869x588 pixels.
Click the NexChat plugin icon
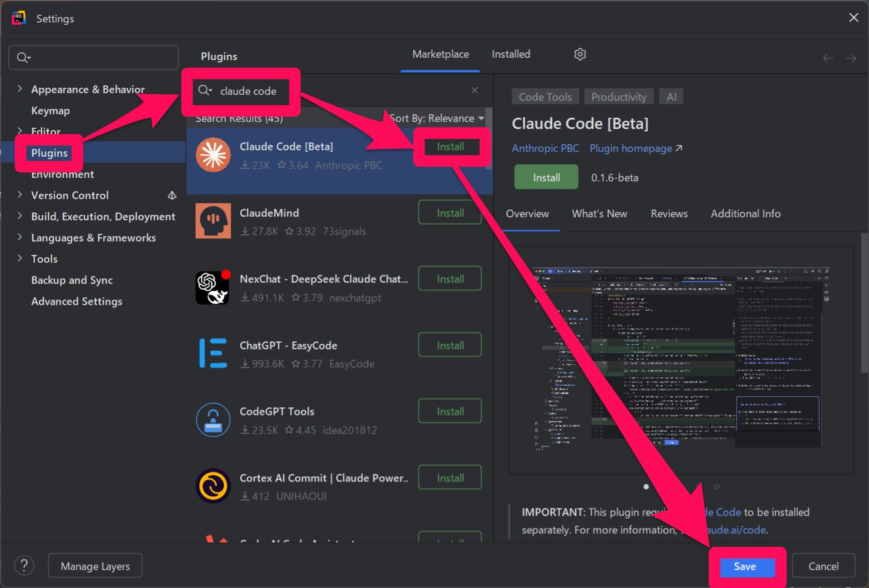click(213, 287)
